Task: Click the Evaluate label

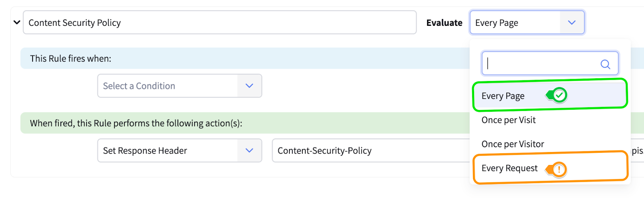Action: tap(444, 23)
